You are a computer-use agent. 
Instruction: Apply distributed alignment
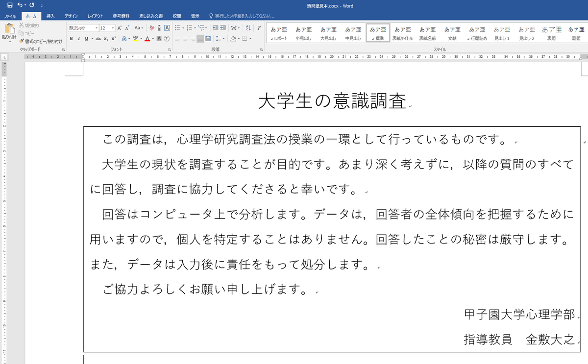(x=207, y=38)
